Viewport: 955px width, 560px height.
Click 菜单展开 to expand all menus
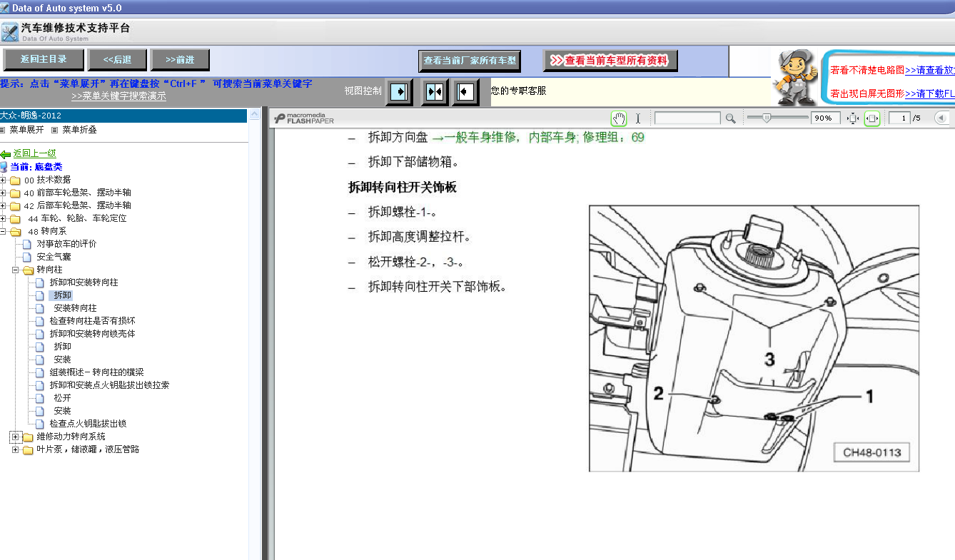26,130
